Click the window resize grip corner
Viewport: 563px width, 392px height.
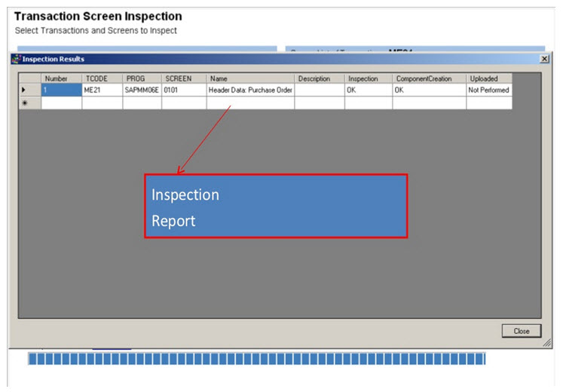pos(546,343)
